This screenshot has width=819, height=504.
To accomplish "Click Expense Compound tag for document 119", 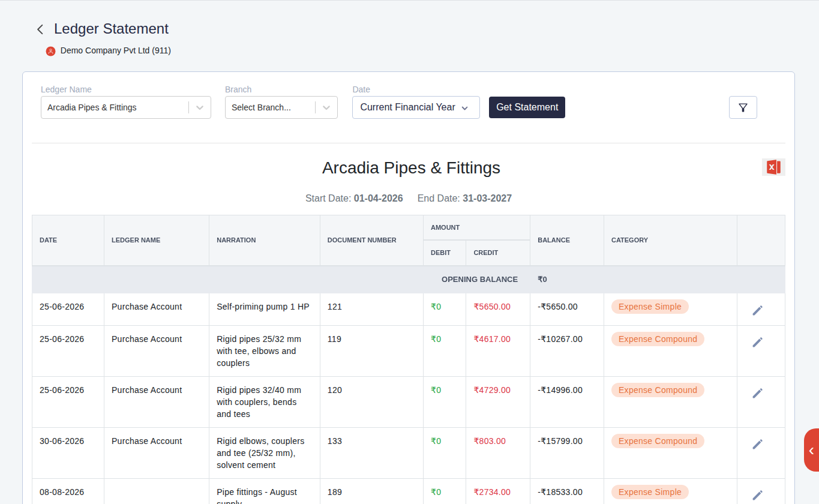I will pyautogui.click(x=658, y=339).
